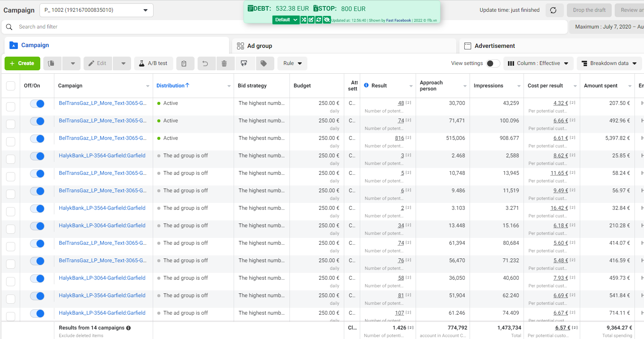
Task: Click the 4.32 € cost per result value
Action: 561,103
